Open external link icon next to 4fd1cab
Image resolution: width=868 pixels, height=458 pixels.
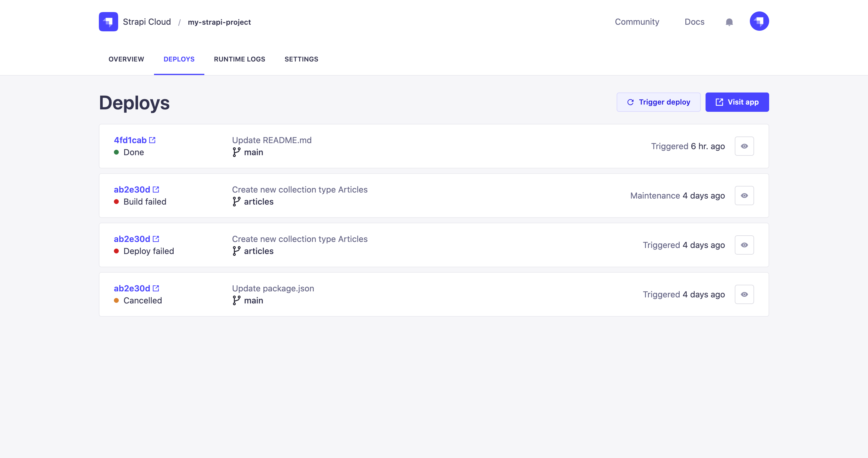coord(152,140)
